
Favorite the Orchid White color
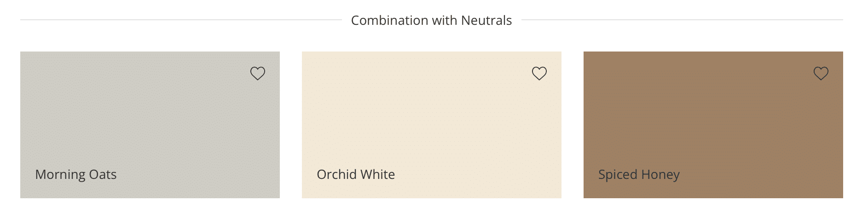(539, 74)
